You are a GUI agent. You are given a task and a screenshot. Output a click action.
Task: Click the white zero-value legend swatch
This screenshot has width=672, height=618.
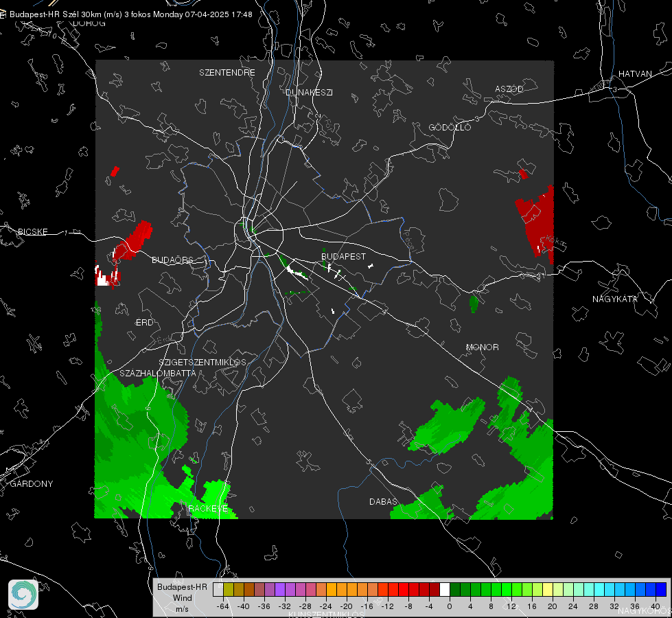point(445,590)
